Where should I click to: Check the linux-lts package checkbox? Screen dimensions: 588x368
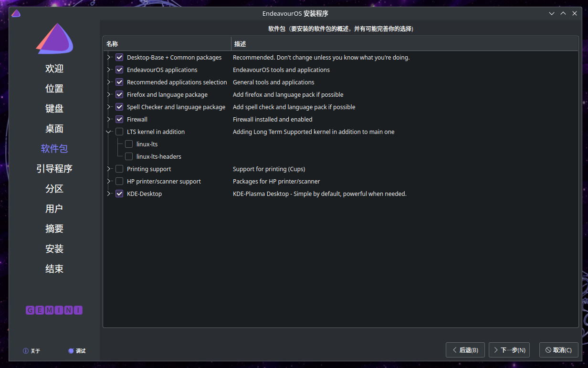tap(129, 144)
